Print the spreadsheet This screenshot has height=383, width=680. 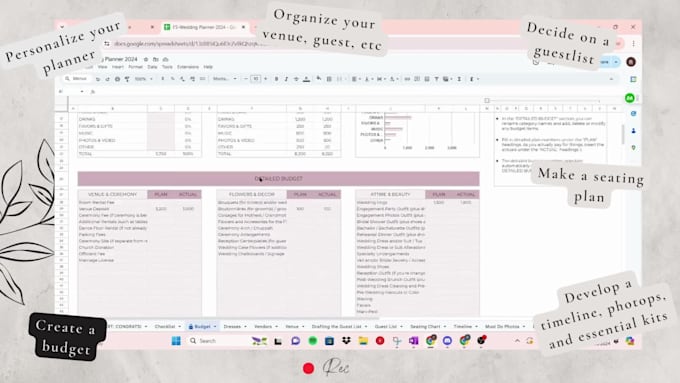pos(118,79)
